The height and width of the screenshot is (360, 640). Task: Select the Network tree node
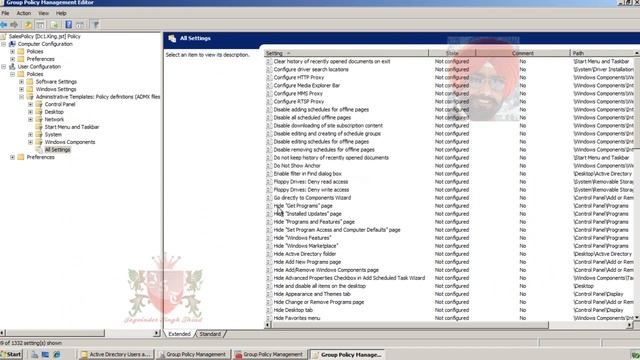54,119
